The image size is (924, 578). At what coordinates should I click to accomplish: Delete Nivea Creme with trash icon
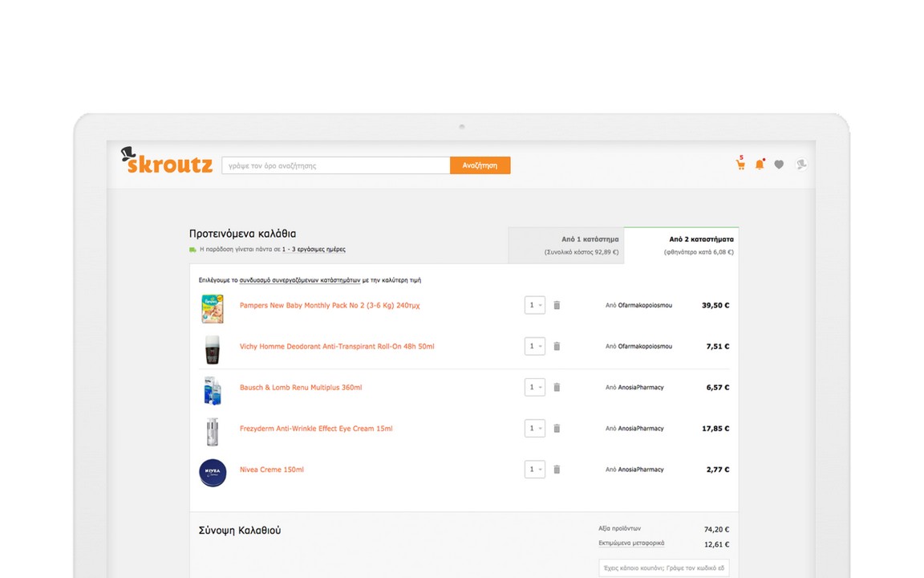coord(557,470)
